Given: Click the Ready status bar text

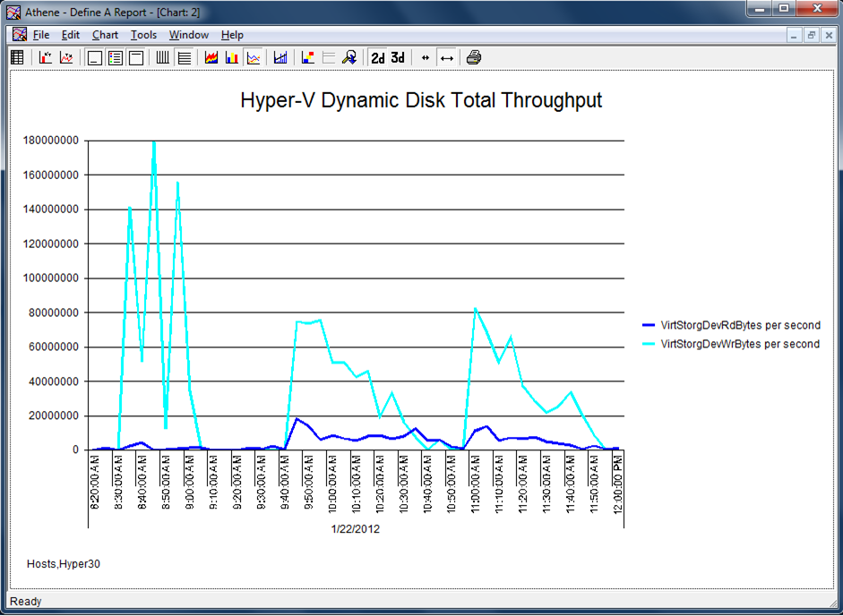Looking at the screenshot, I should point(25,602).
